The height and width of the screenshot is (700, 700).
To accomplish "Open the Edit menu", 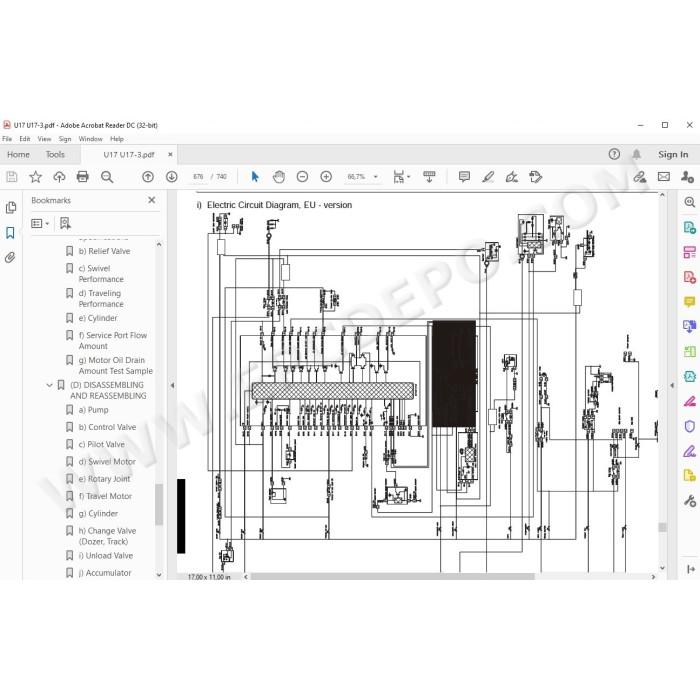I will point(25,139).
